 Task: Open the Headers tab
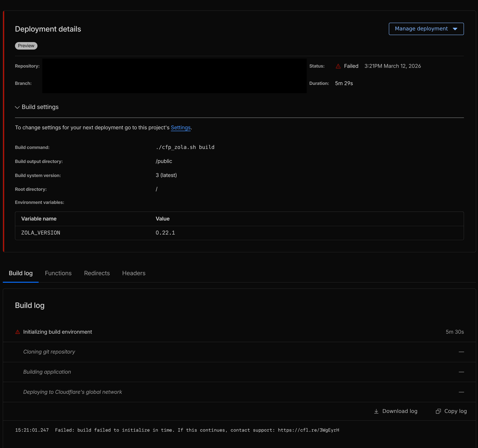click(134, 273)
